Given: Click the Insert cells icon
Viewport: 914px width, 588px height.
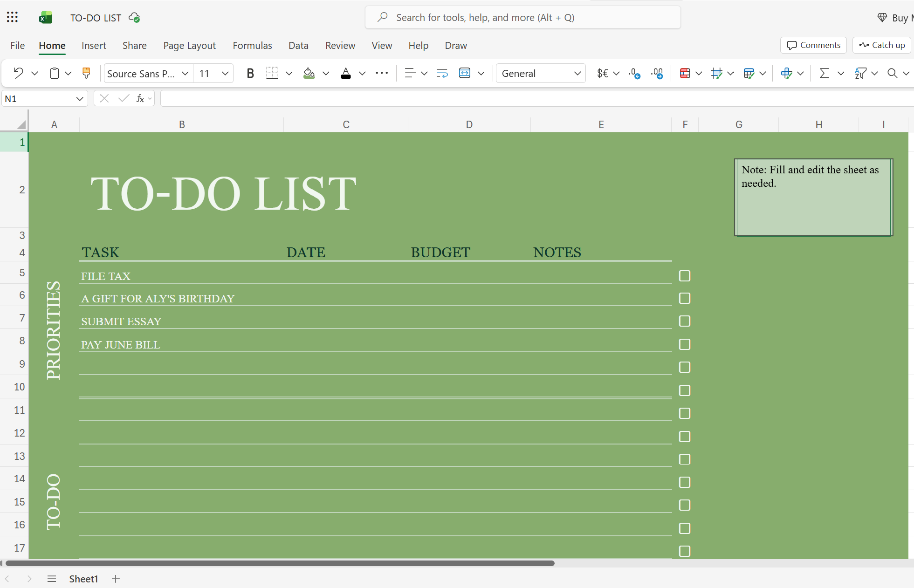Looking at the screenshot, I should pyautogui.click(x=787, y=73).
